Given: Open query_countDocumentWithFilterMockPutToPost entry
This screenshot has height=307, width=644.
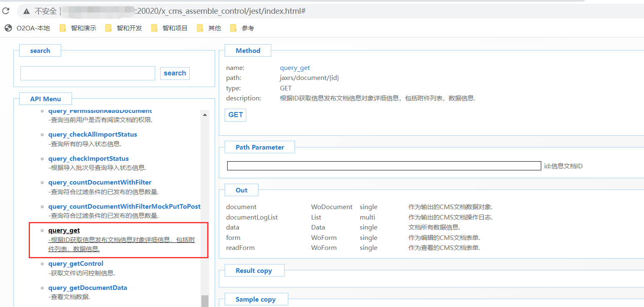Looking at the screenshot, I should (124, 207).
